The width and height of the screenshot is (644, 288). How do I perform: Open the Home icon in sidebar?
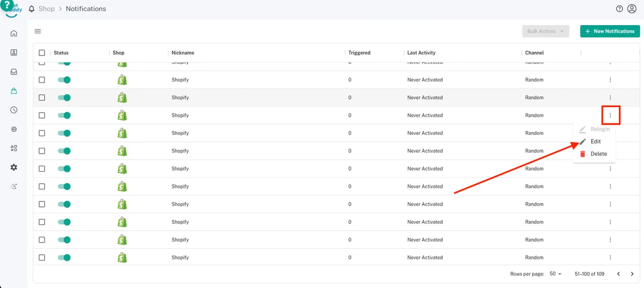pyautogui.click(x=14, y=34)
